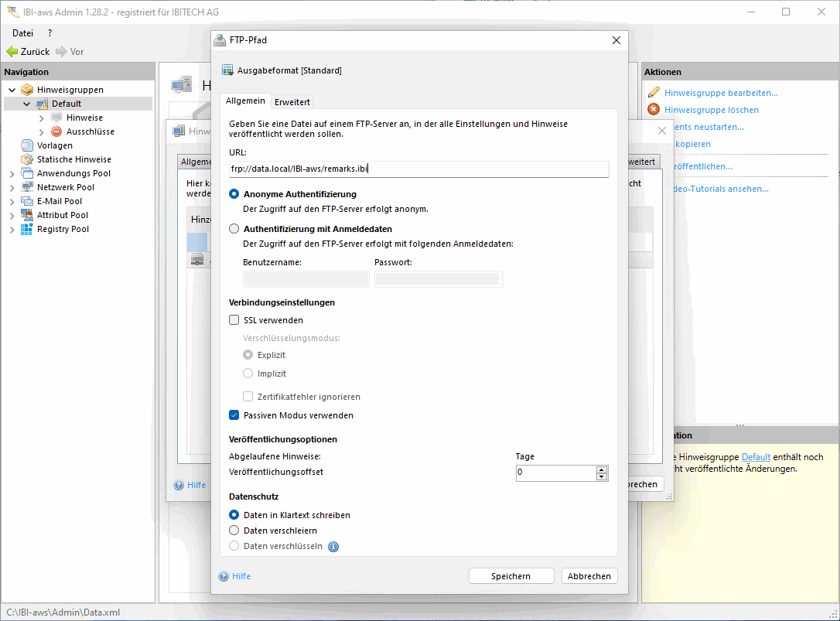This screenshot has width=840, height=621.
Task: Click the info icon beside Daten verschlüsseln
Action: point(333,547)
